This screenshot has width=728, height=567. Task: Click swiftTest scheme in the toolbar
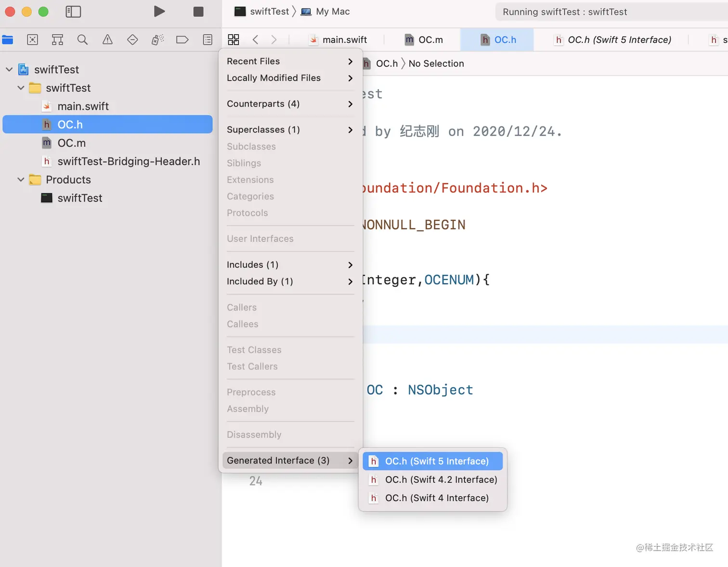[x=261, y=12]
